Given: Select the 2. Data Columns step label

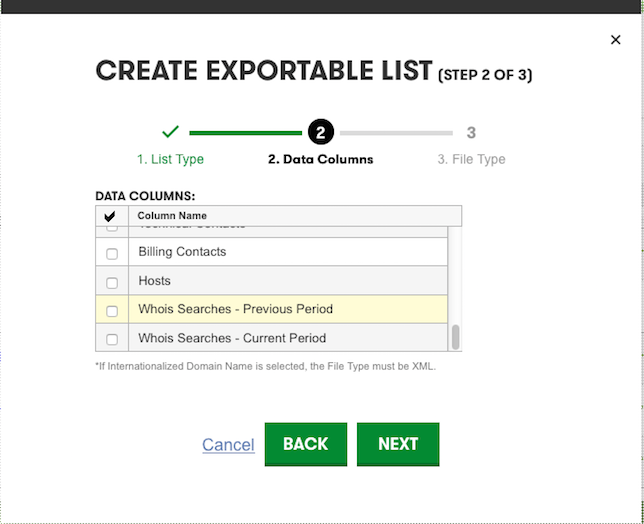Looking at the screenshot, I should tap(321, 159).
